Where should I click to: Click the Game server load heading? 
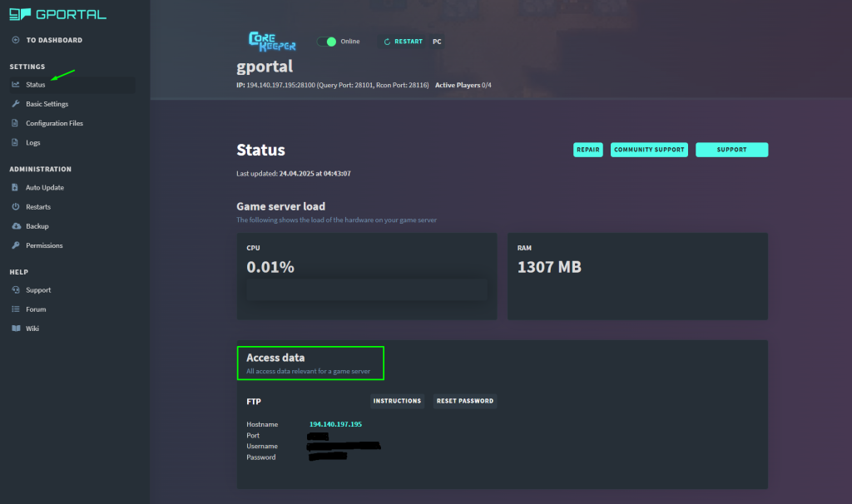tap(281, 206)
